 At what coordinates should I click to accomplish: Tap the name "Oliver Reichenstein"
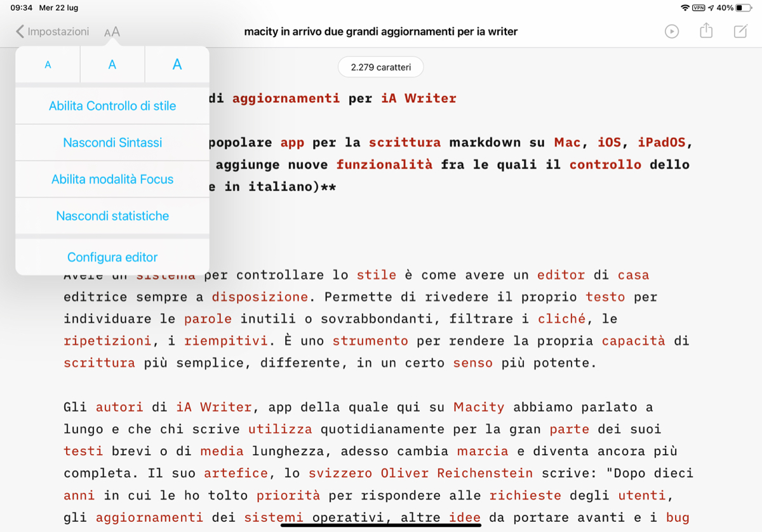click(x=457, y=474)
